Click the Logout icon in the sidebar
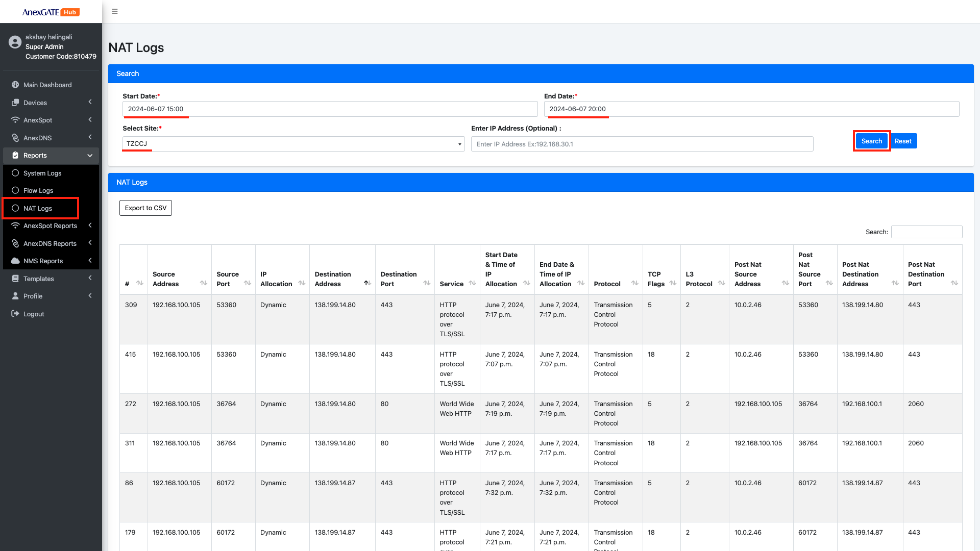980x551 pixels. coord(15,314)
